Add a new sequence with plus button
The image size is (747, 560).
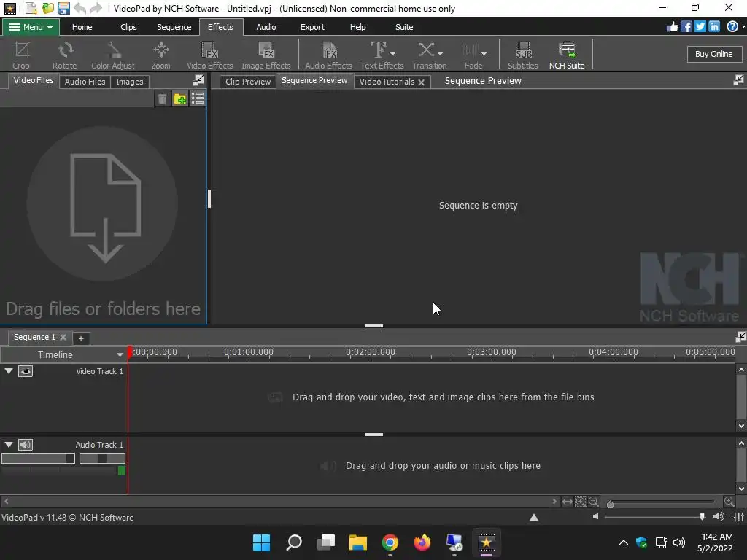click(81, 338)
